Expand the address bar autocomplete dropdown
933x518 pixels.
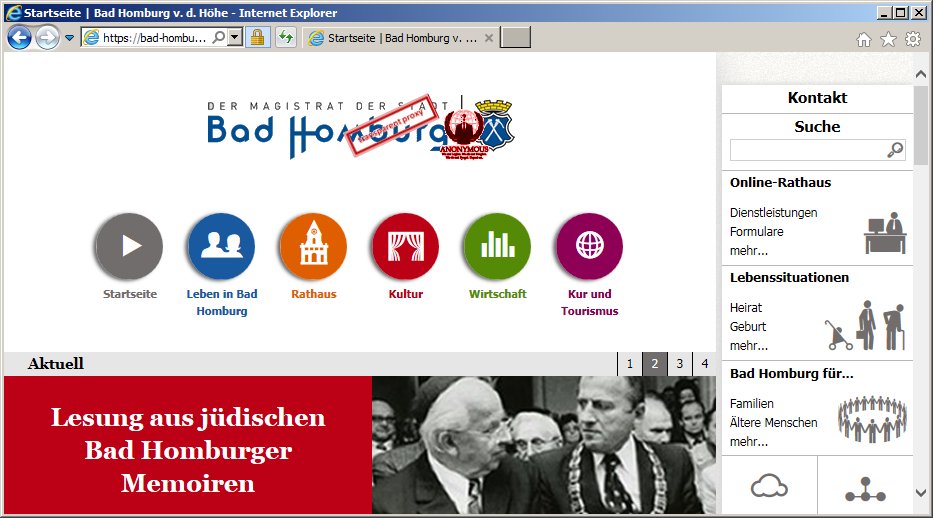[235, 37]
